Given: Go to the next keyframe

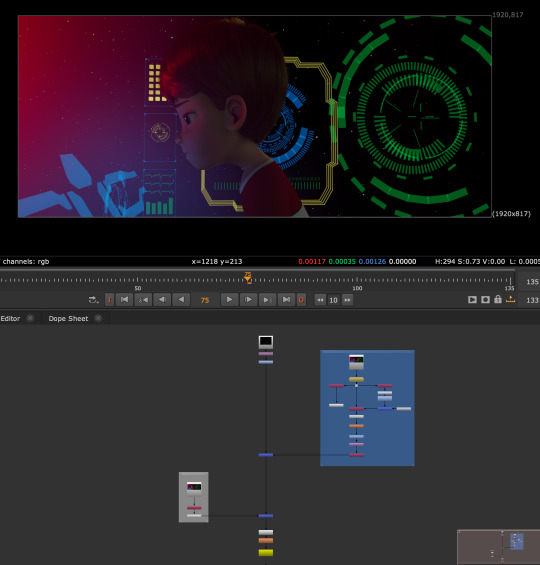Looking at the screenshot, I should tap(267, 300).
